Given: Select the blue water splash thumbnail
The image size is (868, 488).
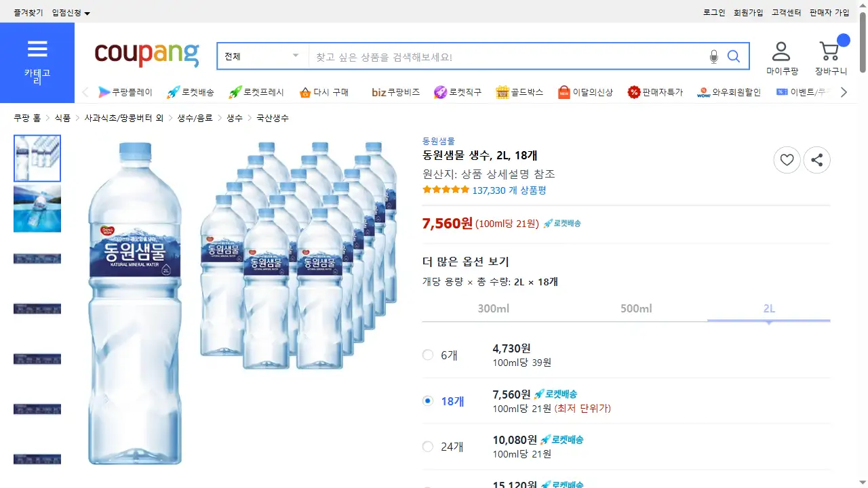Looking at the screenshot, I should tap(37, 209).
